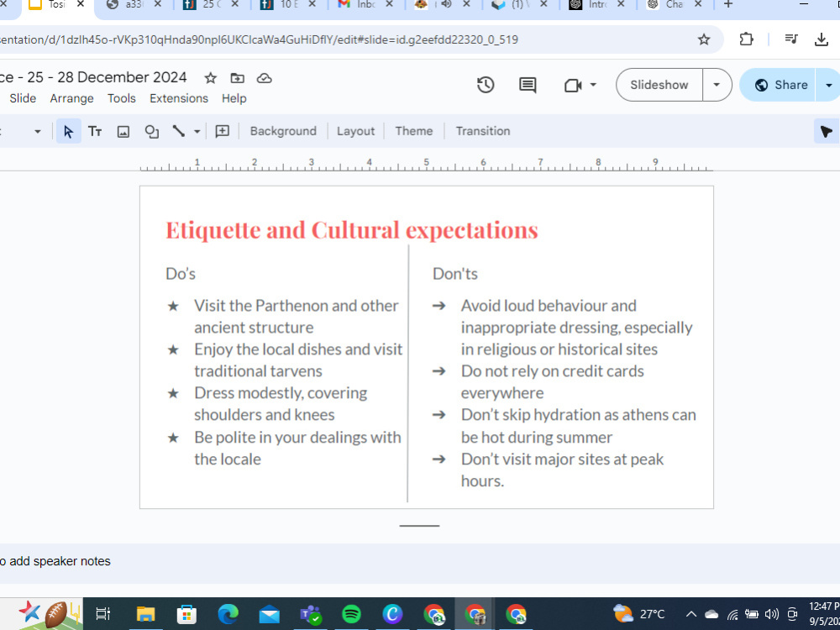This screenshot has height=630, width=840.
Task: Click the 'Do's' heading on slide
Action: coord(181,274)
